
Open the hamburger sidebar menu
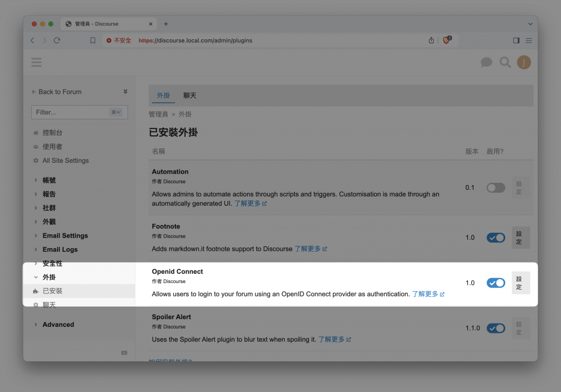pyautogui.click(x=36, y=62)
